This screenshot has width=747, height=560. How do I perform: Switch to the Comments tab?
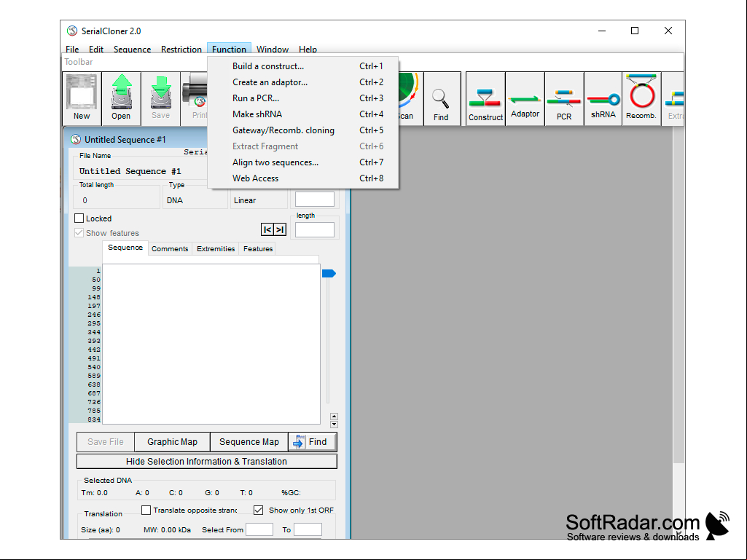(x=170, y=248)
